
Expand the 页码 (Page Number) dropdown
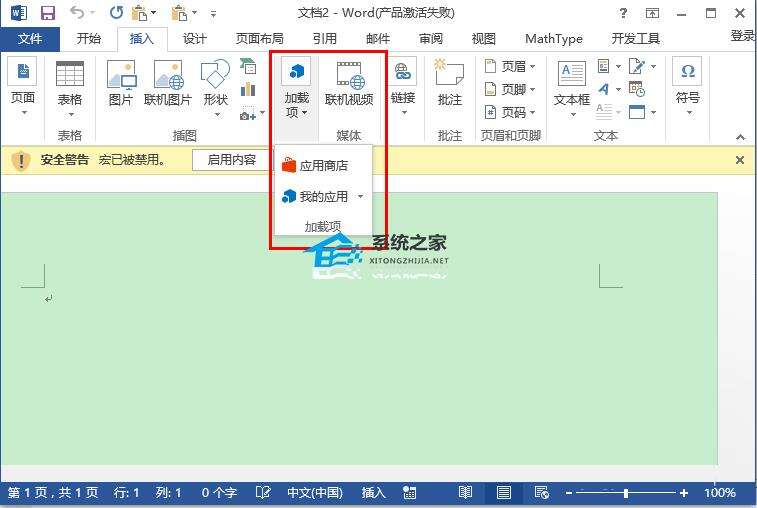click(x=533, y=113)
